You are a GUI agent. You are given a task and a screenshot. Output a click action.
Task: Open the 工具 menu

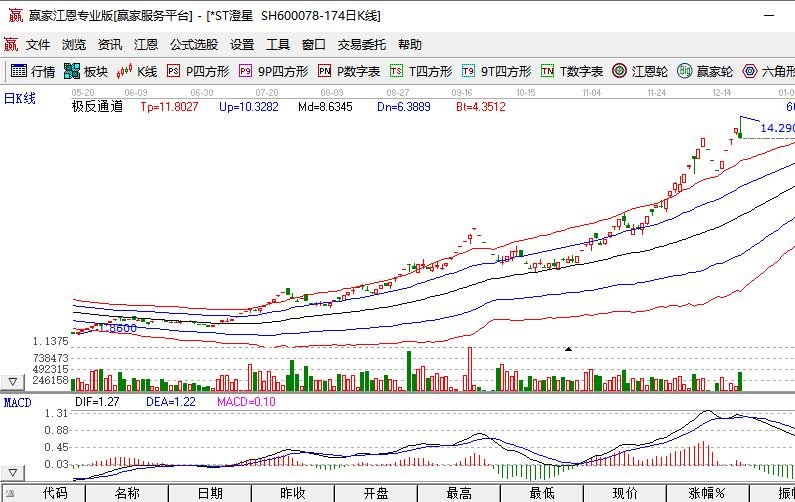click(278, 45)
